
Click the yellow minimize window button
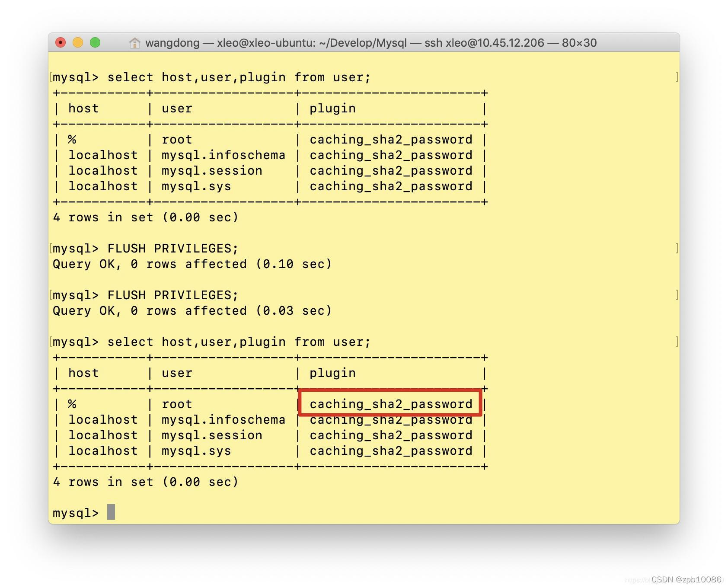pos(78,42)
